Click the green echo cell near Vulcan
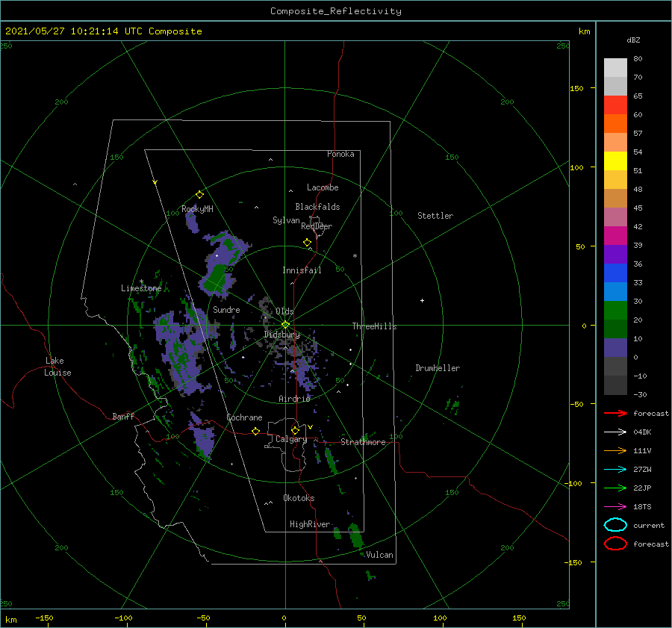The image size is (672, 628). 355,535
